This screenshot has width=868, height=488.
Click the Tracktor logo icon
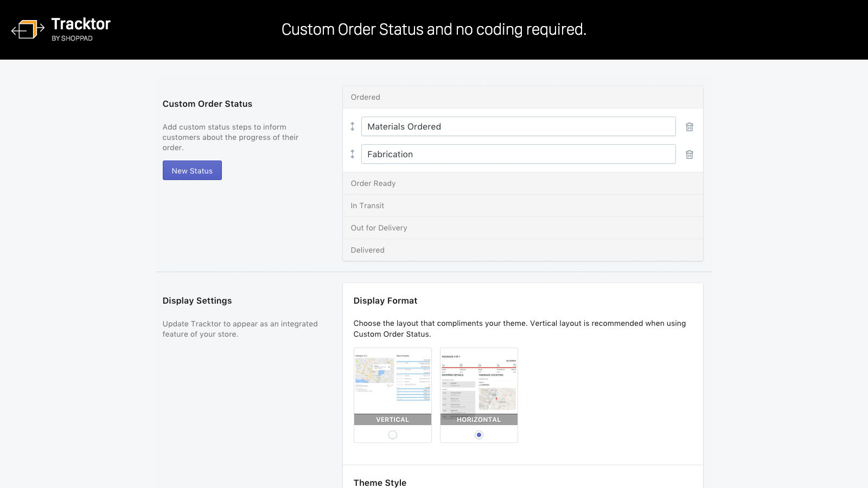click(28, 29)
